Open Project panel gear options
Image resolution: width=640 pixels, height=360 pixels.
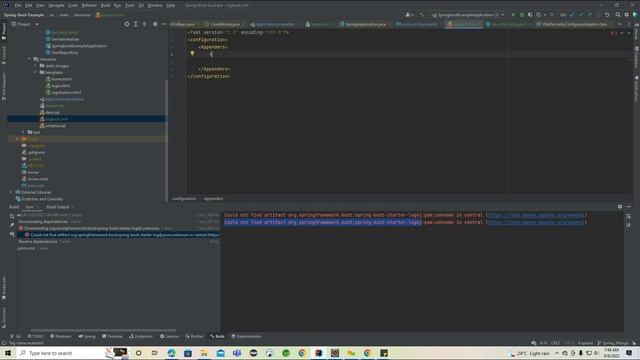(155, 24)
